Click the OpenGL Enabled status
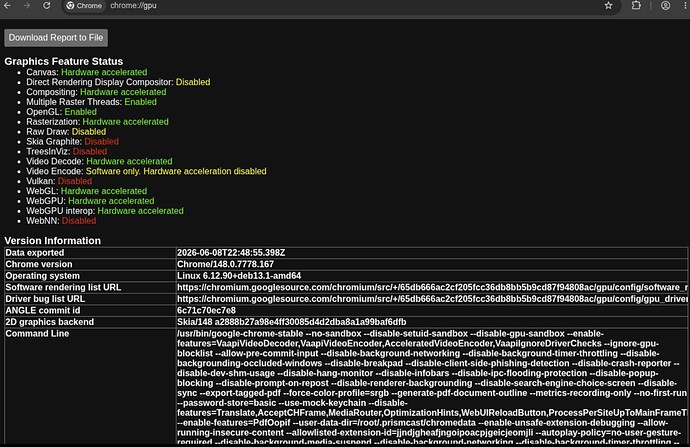The image size is (690, 447). pyautogui.click(x=81, y=112)
